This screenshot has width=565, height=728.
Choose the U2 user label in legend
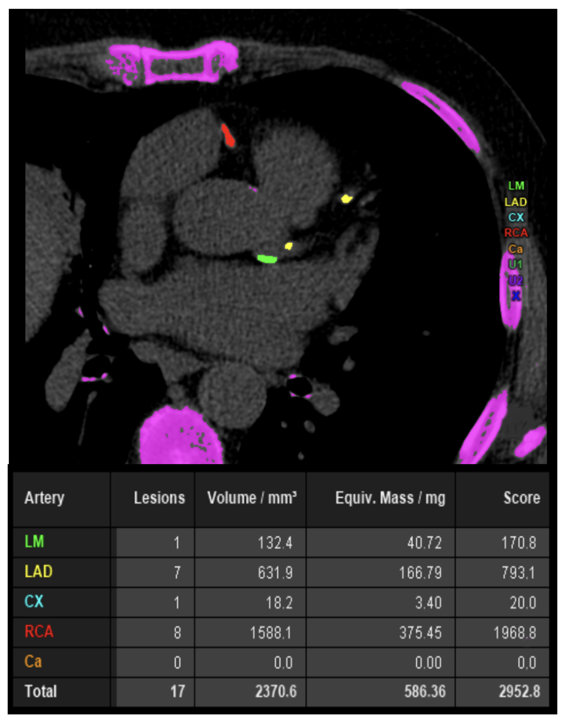515,280
